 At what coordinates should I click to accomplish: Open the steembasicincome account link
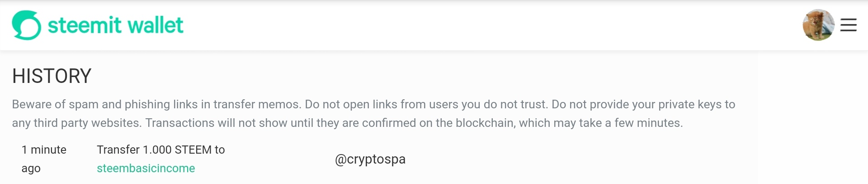pos(146,168)
